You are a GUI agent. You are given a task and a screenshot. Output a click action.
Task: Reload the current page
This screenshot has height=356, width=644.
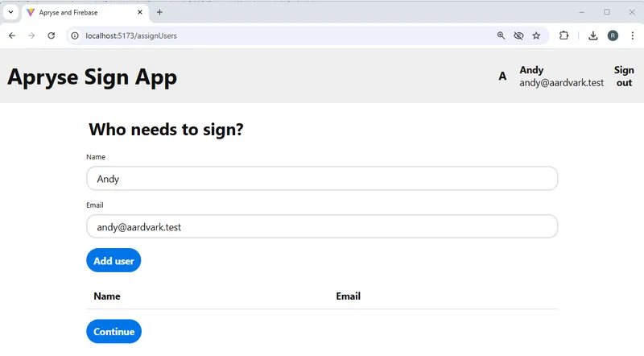coord(52,35)
